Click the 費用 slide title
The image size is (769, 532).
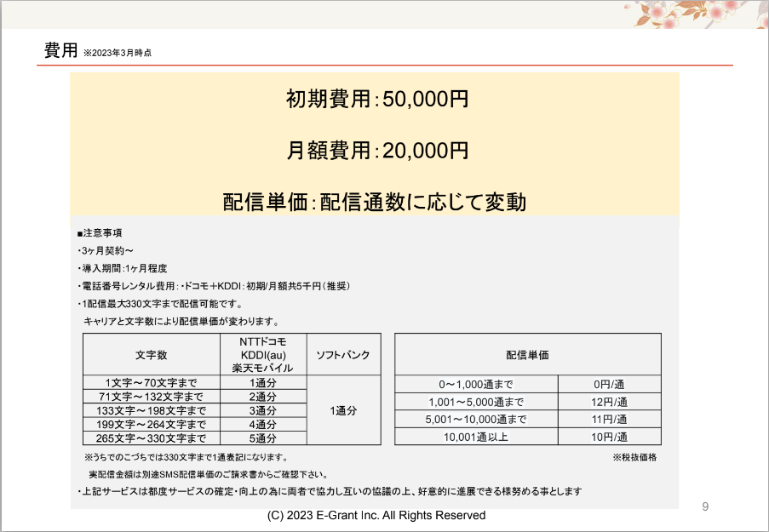click(x=61, y=50)
